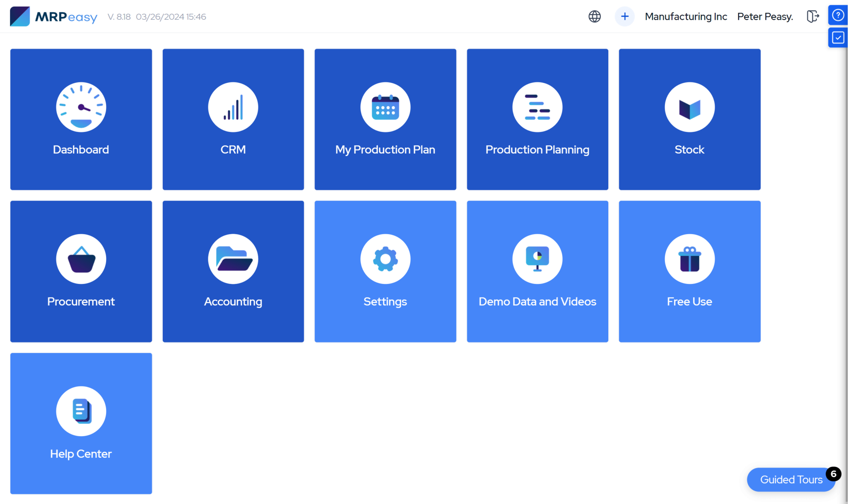Image resolution: width=848 pixels, height=504 pixels.
Task: Click the CRM bar chart icon
Action: coord(233,107)
